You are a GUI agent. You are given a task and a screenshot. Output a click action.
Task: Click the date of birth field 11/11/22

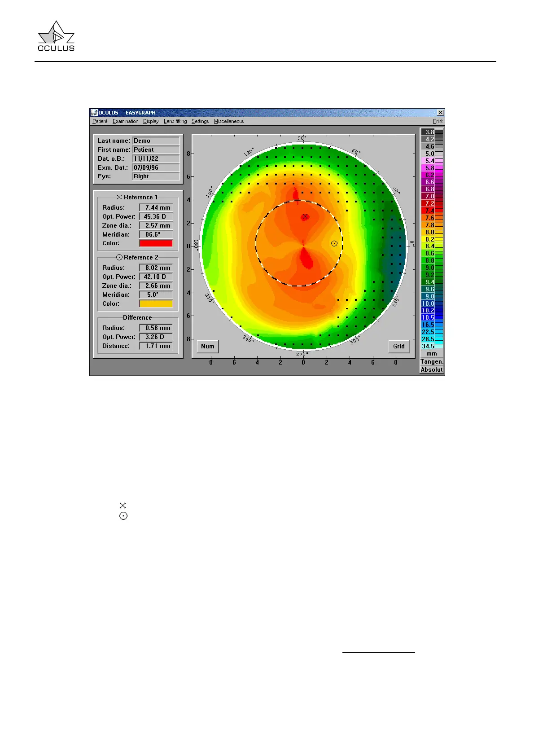coord(156,158)
